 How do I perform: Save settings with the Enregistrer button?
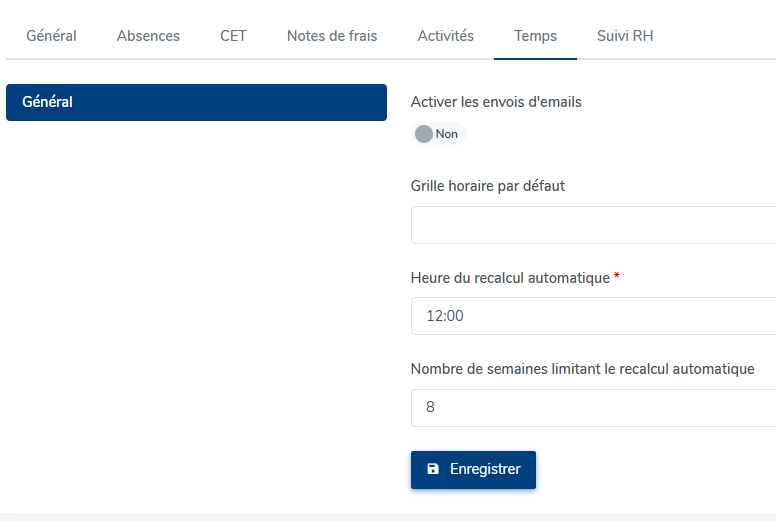click(x=473, y=470)
